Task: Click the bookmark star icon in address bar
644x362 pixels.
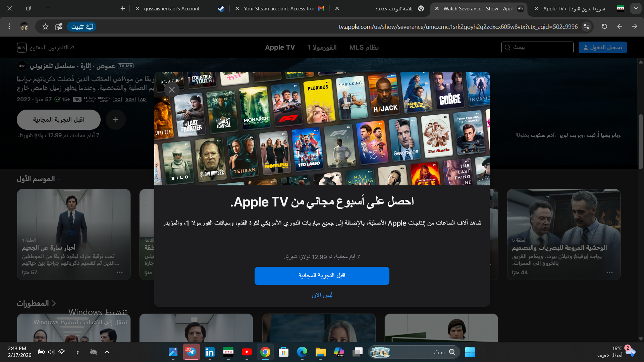Action: coord(45,26)
